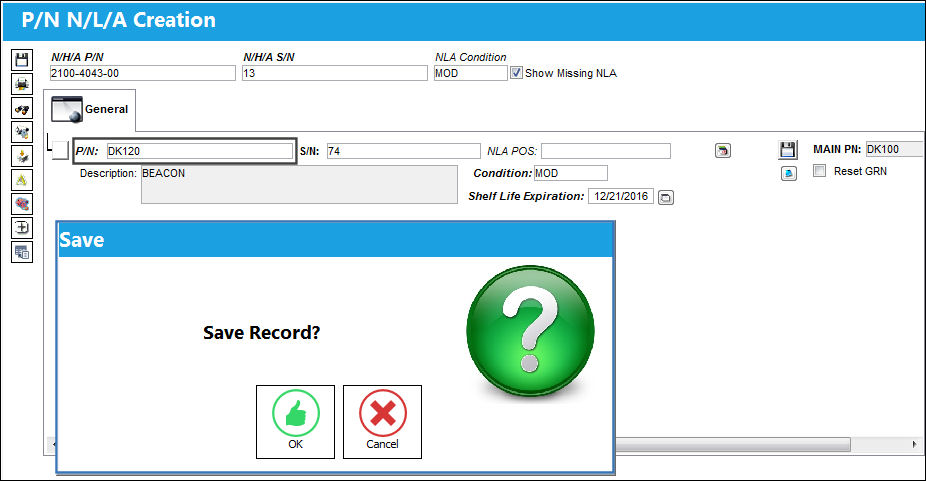Image resolution: width=926 pixels, height=481 pixels.
Task: Click the binoculars find icon
Action: pos(22,108)
